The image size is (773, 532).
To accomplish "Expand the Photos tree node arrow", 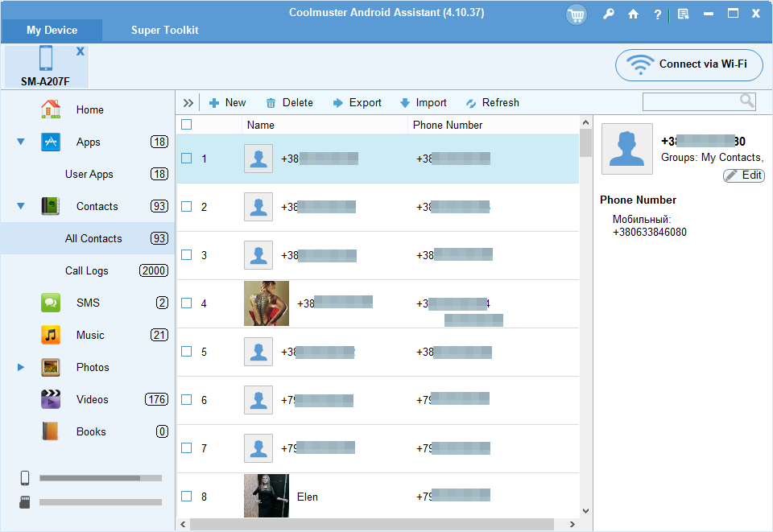I will click(x=21, y=367).
